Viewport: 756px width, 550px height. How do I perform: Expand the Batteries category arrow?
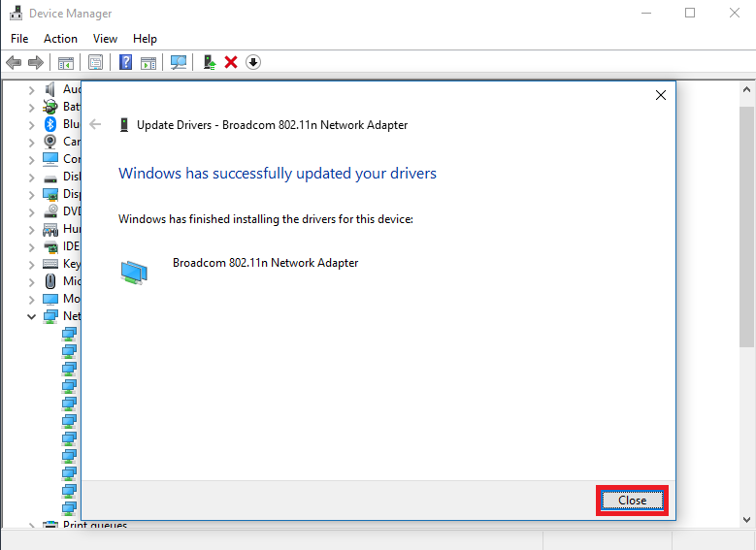tap(31, 108)
